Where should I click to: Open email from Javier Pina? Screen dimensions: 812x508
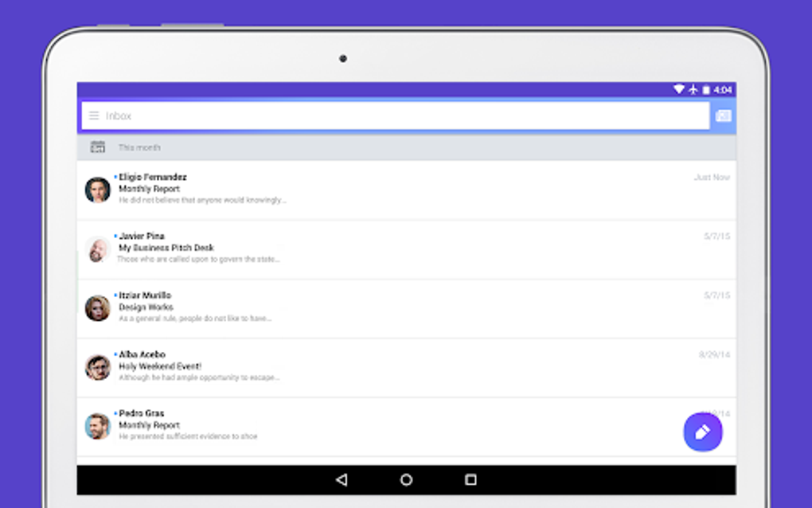(407, 249)
